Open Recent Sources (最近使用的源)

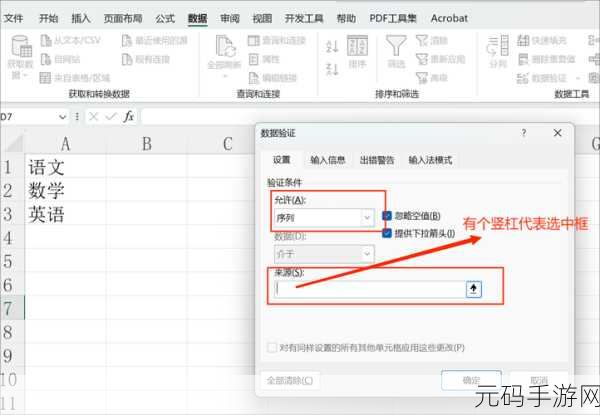[x=155, y=40]
